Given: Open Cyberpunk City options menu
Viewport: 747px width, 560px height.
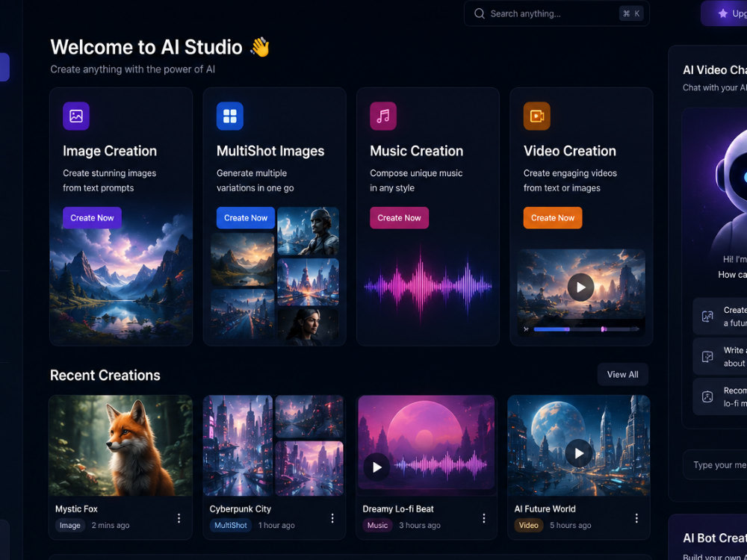Looking at the screenshot, I should click(x=332, y=518).
